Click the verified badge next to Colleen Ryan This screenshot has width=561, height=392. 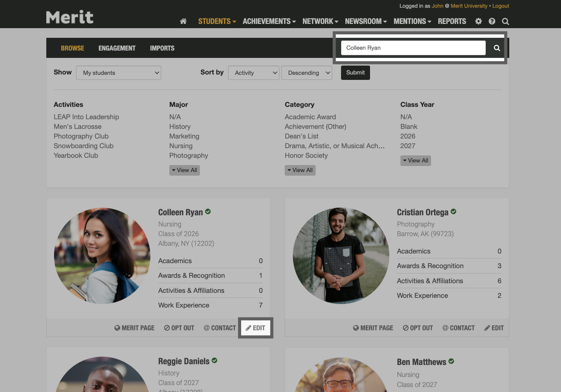click(208, 211)
